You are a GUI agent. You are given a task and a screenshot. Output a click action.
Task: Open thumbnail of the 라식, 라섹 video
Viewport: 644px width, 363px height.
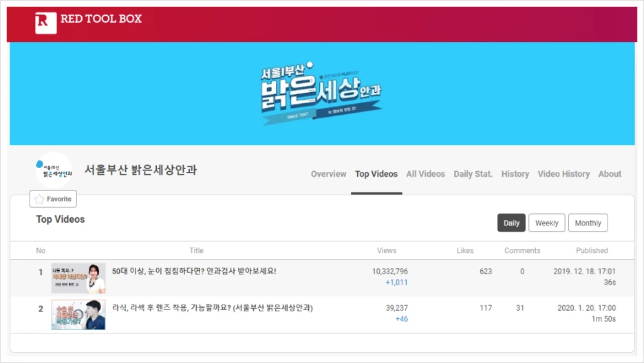(78, 315)
